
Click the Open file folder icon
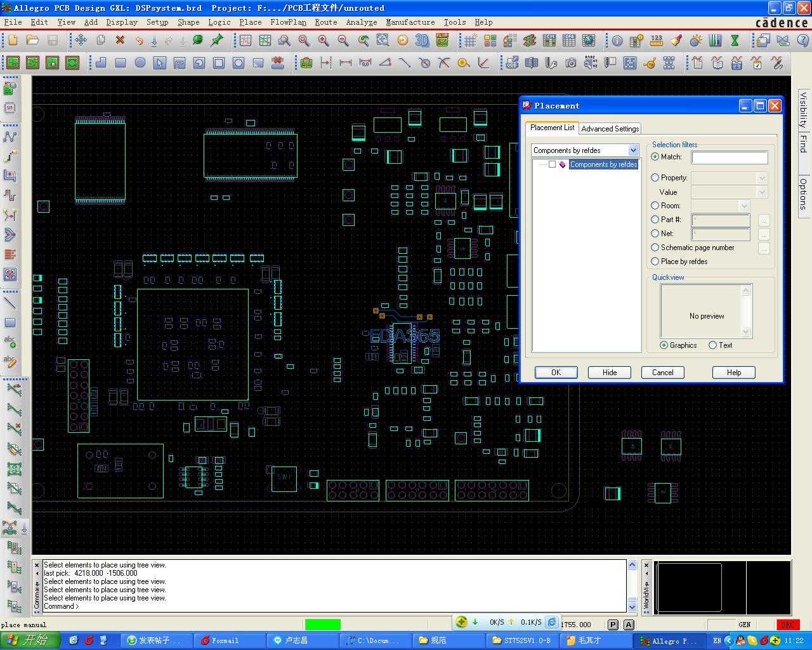(32, 41)
